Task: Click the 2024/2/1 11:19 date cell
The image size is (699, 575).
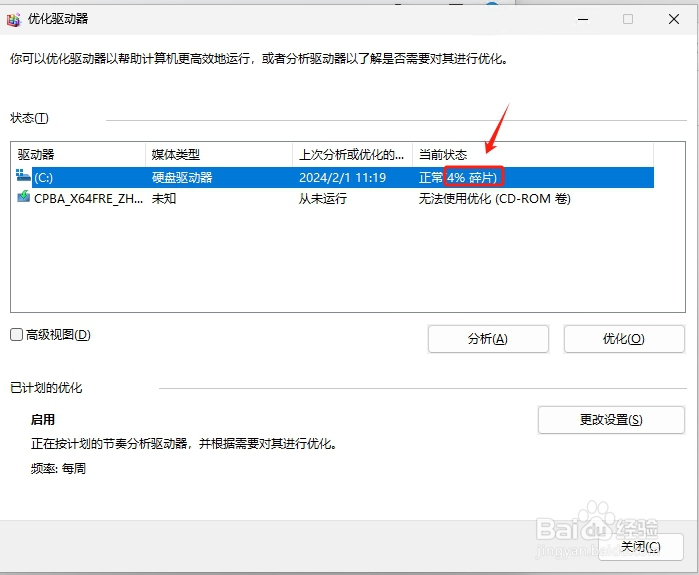Action: 342,177
